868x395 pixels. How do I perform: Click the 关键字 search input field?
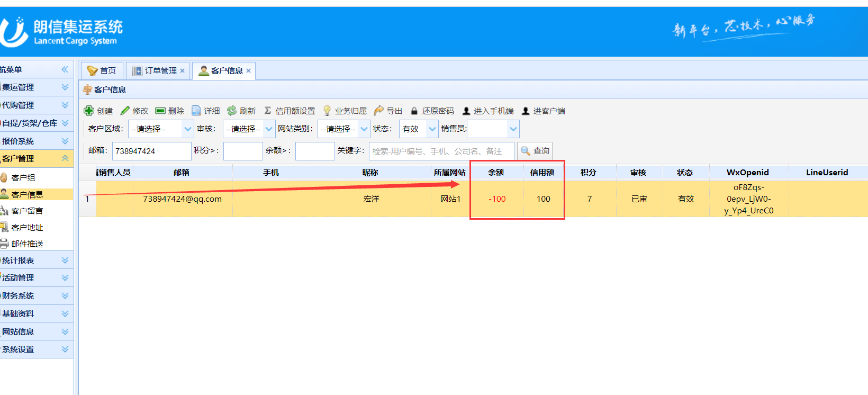pos(441,151)
